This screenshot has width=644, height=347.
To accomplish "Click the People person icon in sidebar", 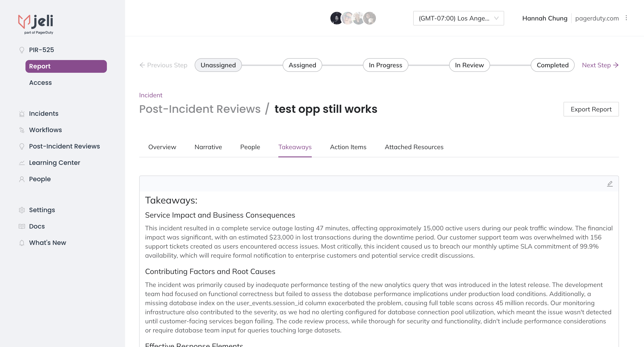I will click(x=22, y=179).
